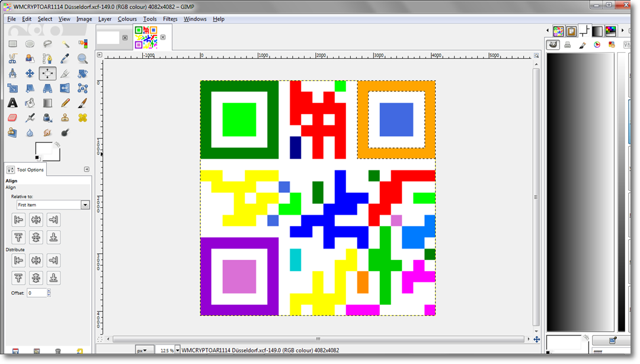This screenshot has width=640, height=364.
Task: Select the Clone stamp tool
Action: pyautogui.click(x=65, y=118)
